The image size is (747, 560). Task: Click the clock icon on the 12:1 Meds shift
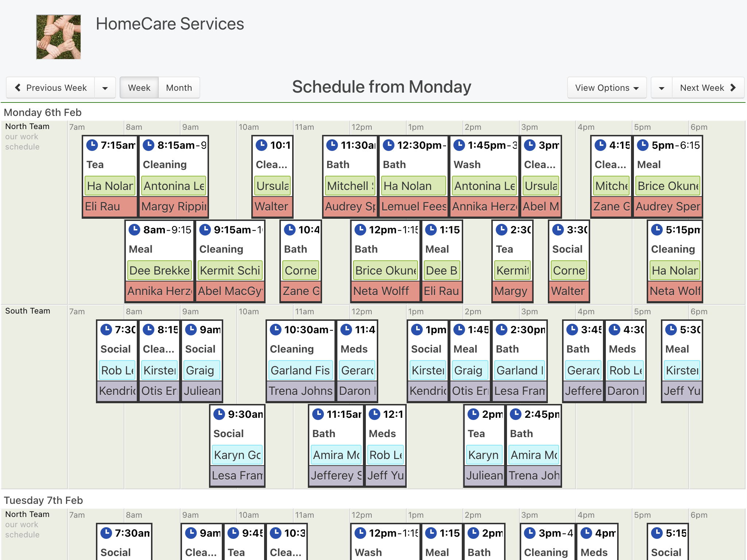(375, 414)
